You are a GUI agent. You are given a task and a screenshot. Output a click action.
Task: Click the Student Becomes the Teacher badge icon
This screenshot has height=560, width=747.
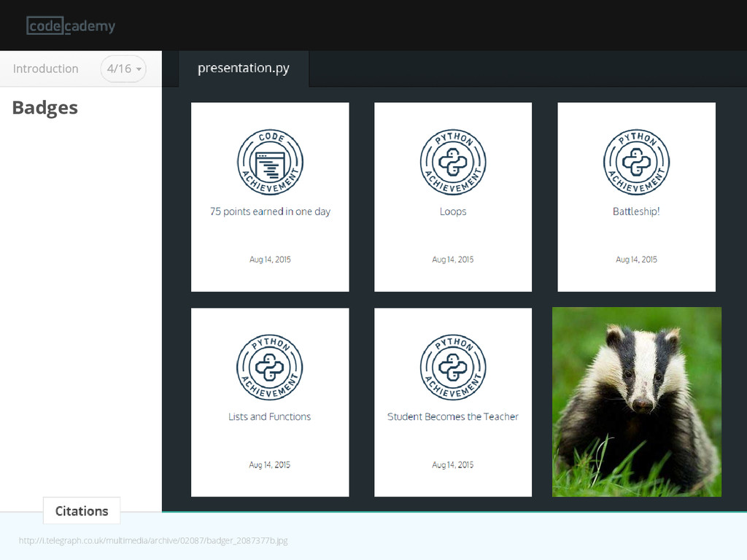[x=453, y=367]
